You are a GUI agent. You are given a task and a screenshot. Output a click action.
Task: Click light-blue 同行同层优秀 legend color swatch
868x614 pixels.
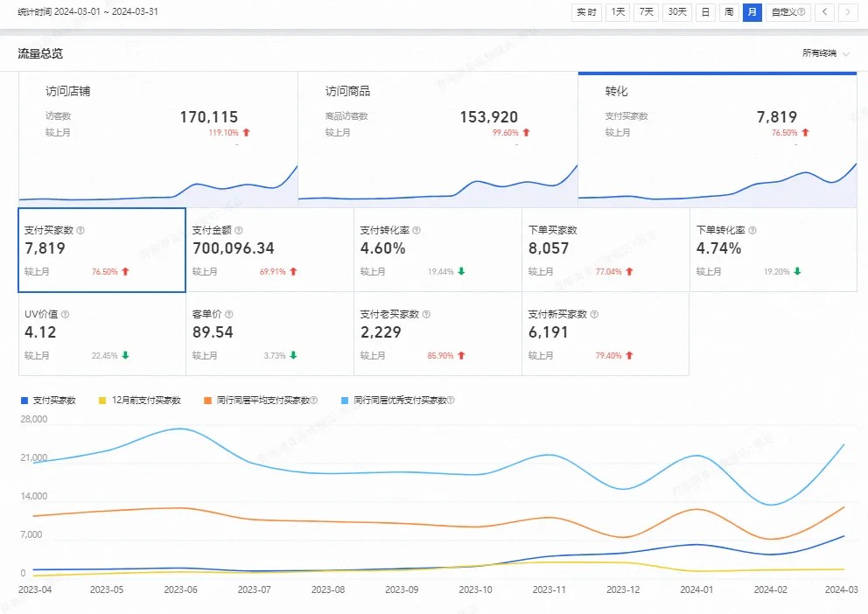pyautogui.click(x=346, y=401)
